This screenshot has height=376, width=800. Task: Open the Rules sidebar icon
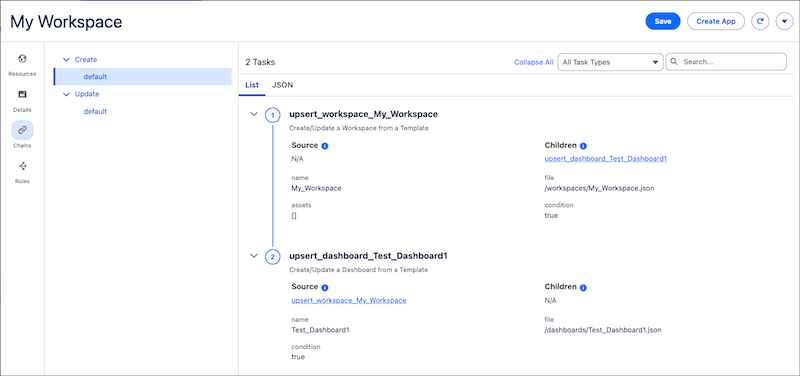point(22,166)
